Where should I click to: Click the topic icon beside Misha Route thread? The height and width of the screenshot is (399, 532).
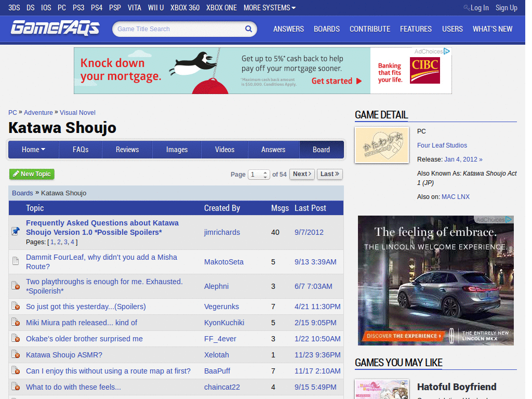pos(16,261)
